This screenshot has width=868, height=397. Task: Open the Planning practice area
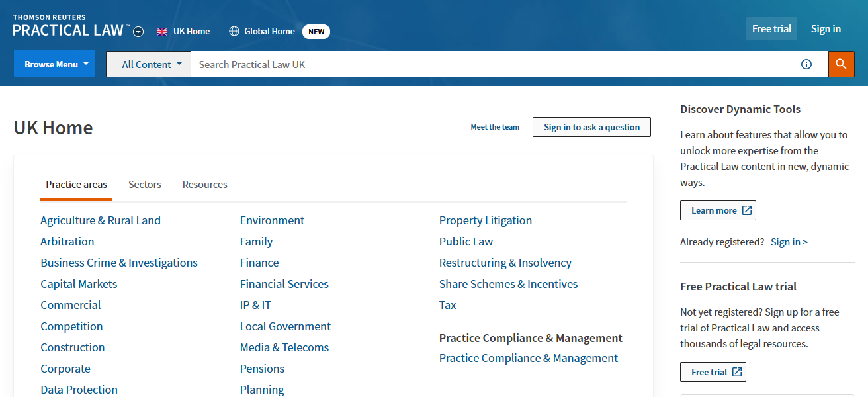(x=262, y=390)
